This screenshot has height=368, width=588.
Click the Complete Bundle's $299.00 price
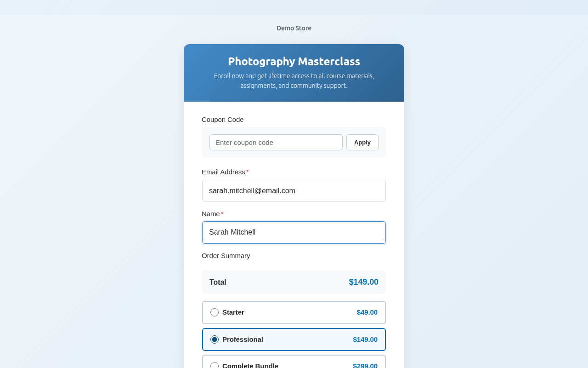click(365, 365)
